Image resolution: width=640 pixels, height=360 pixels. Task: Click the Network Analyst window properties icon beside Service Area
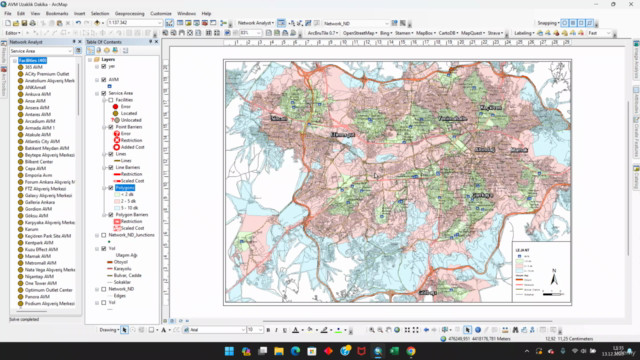78,51
